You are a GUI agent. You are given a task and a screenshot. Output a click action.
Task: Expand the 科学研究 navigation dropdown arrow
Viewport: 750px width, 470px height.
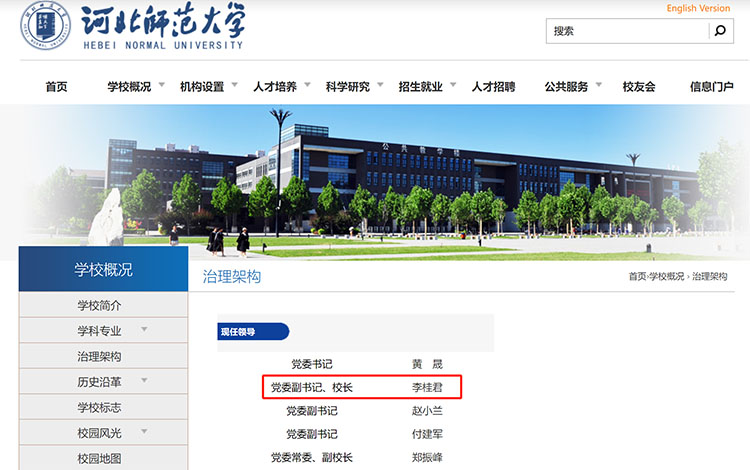[x=380, y=86]
